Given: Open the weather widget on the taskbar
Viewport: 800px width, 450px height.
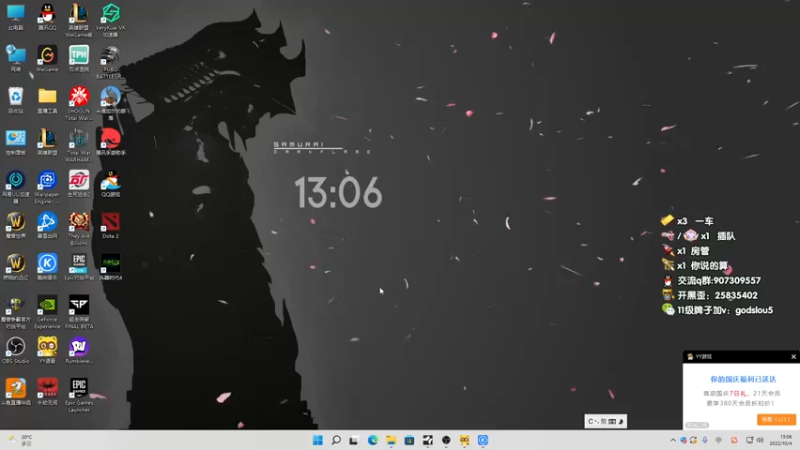Looking at the screenshot, I should point(20,440).
